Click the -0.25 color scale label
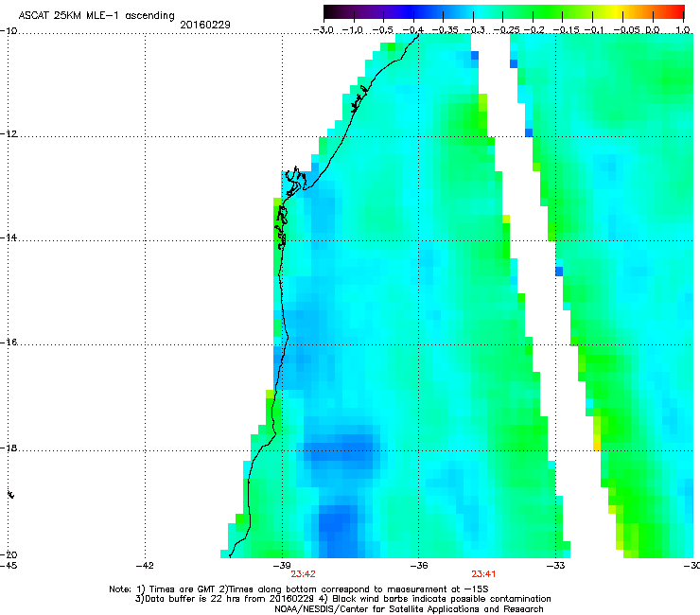The width and height of the screenshot is (700, 615). point(506,30)
